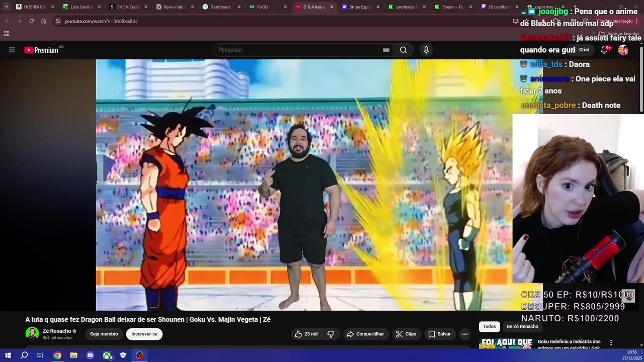Click the address bar URL

(101, 21)
